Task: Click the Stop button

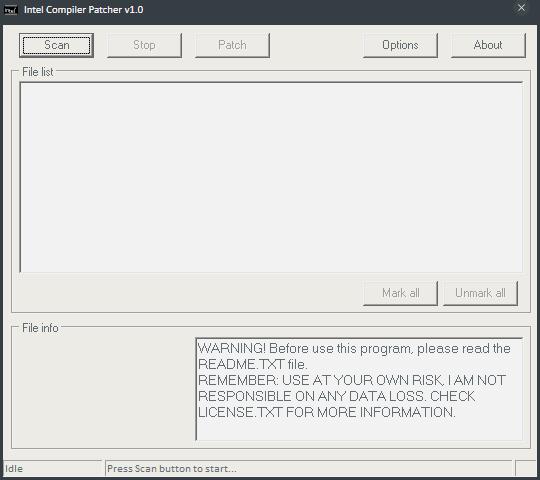Action: tap(144, 45)
